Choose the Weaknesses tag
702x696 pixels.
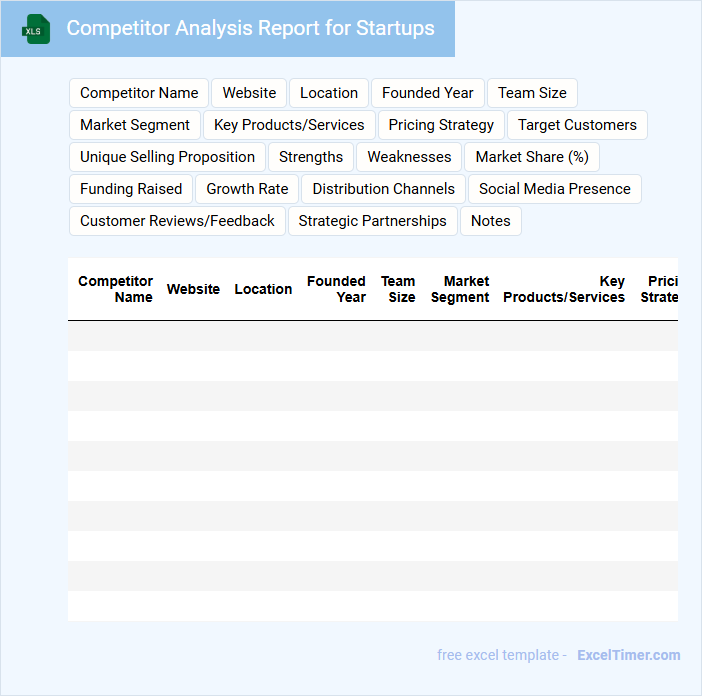tap(409, 157)
